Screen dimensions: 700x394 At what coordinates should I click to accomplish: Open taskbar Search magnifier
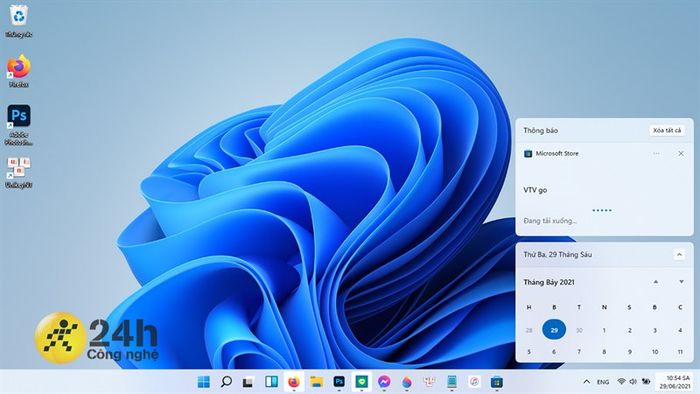(x=226, y=382)
